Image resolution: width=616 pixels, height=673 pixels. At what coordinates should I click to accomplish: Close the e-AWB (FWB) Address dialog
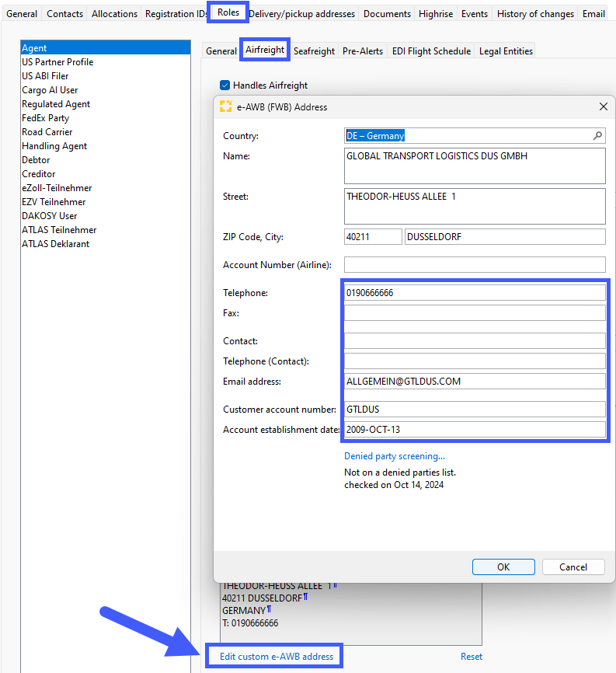pyautogui.click(x=603, y=107)
